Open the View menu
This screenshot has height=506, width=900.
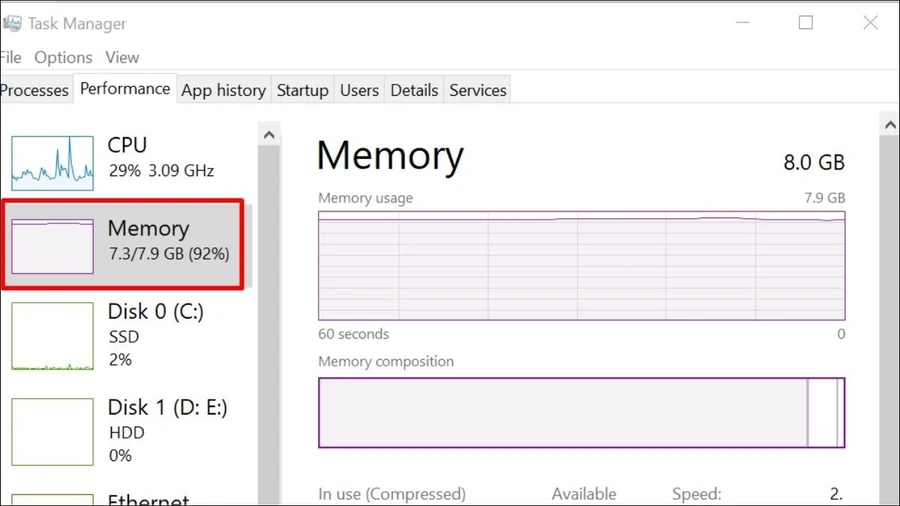122,57
